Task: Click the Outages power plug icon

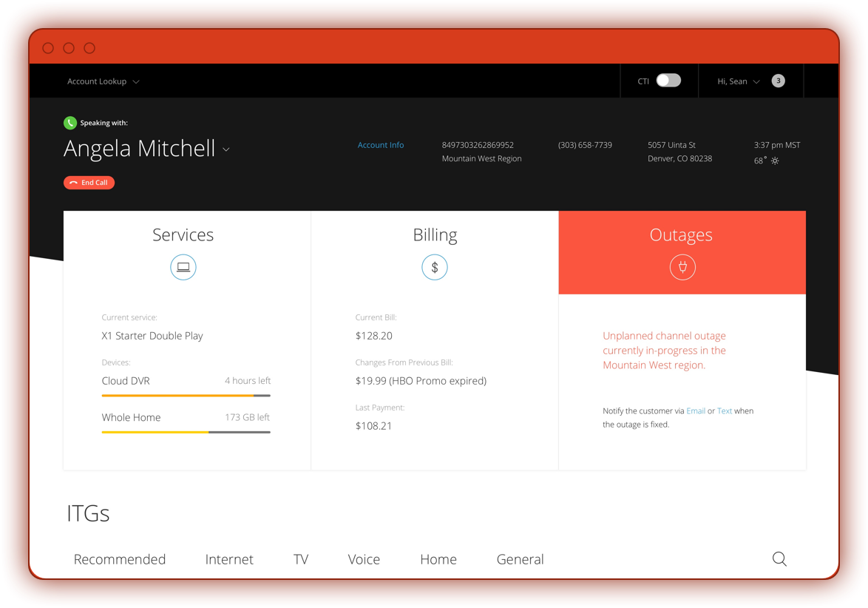Action: point(682,267)
